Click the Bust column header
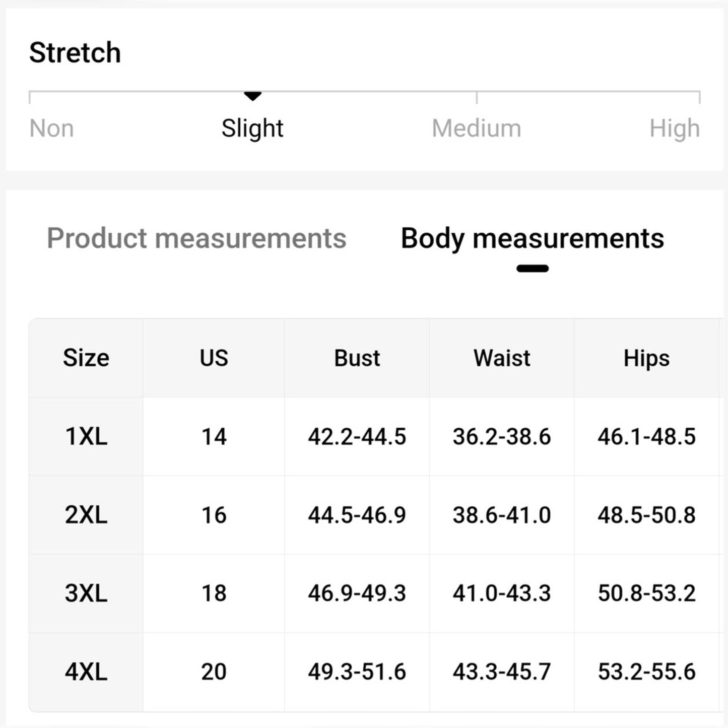Screen dimensions: 728x728 pyautogui.click(x=357, y=358)
